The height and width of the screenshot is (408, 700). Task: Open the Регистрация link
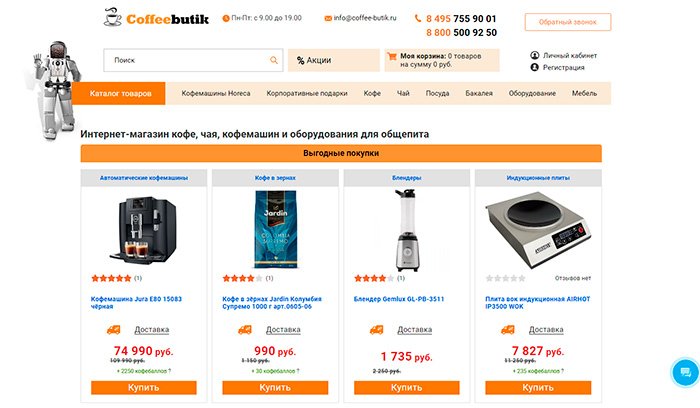563,67
